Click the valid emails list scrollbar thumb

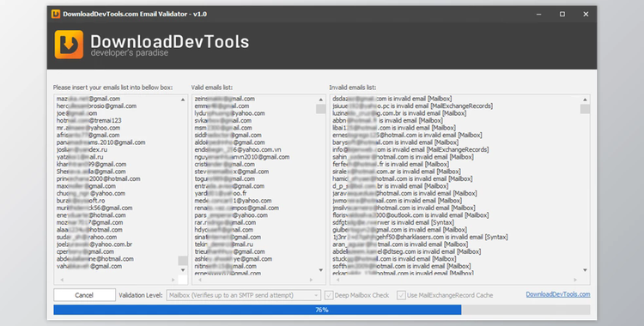[321, 109]
